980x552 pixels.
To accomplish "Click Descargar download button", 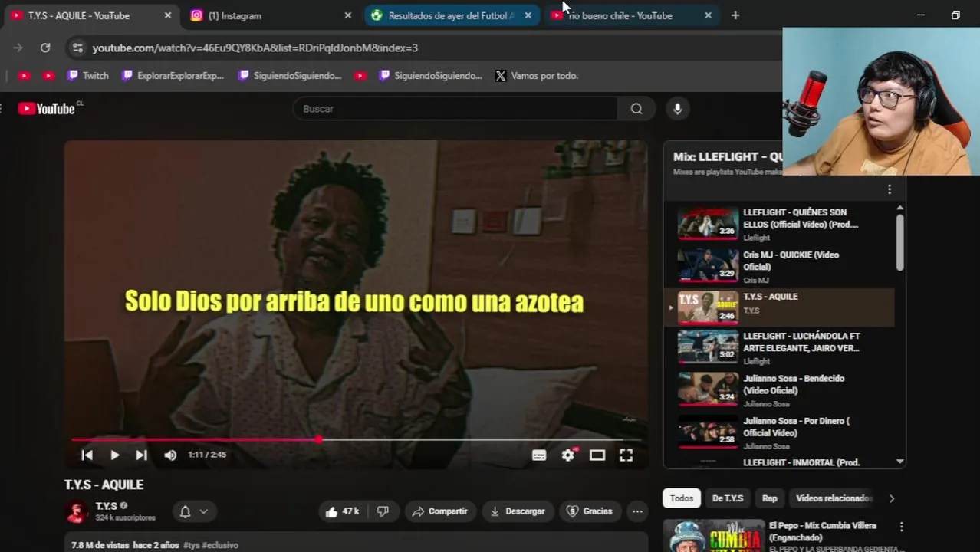I will pos(518,511).
